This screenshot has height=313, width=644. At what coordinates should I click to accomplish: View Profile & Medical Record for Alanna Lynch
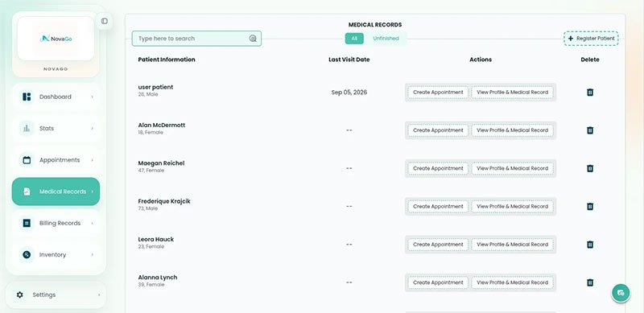click(x=512, y=282)
